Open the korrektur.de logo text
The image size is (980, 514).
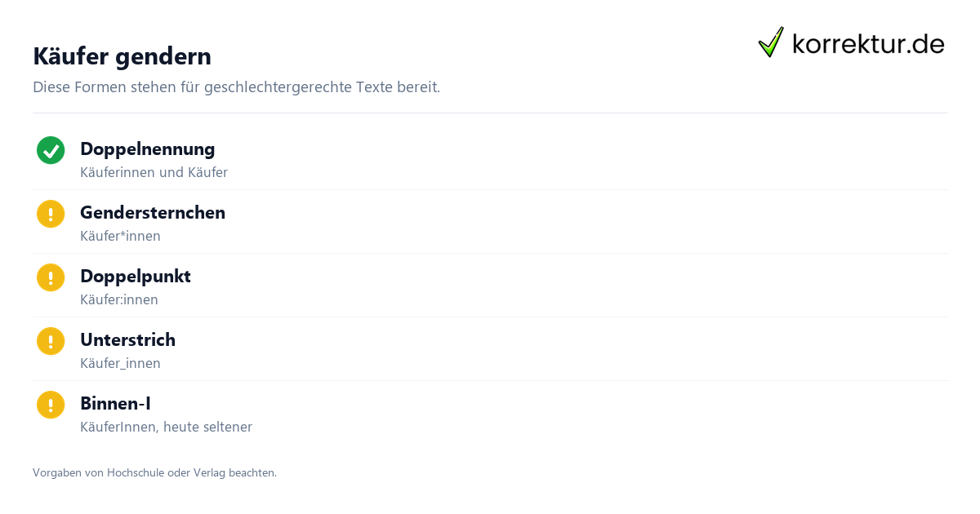[x=868, y=43]
